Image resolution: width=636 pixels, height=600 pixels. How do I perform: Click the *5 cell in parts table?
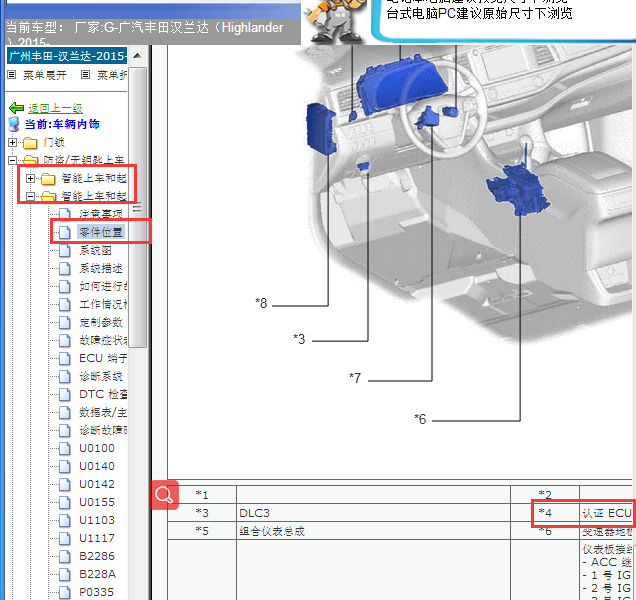[202, 531]
